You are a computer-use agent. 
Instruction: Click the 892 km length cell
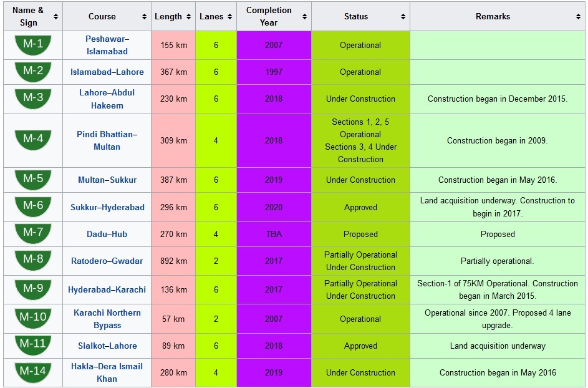(x=173, y=261)
